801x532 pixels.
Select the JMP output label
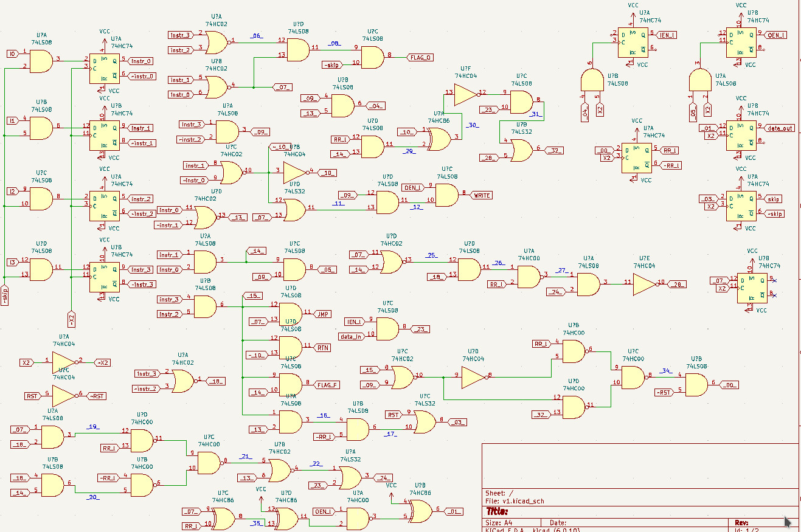click(323, 314)
